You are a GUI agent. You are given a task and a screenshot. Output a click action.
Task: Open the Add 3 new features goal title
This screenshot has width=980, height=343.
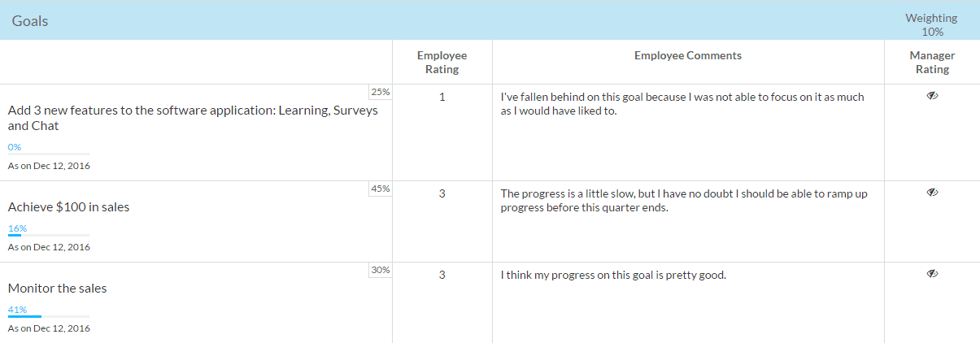(x=193, y=118)
